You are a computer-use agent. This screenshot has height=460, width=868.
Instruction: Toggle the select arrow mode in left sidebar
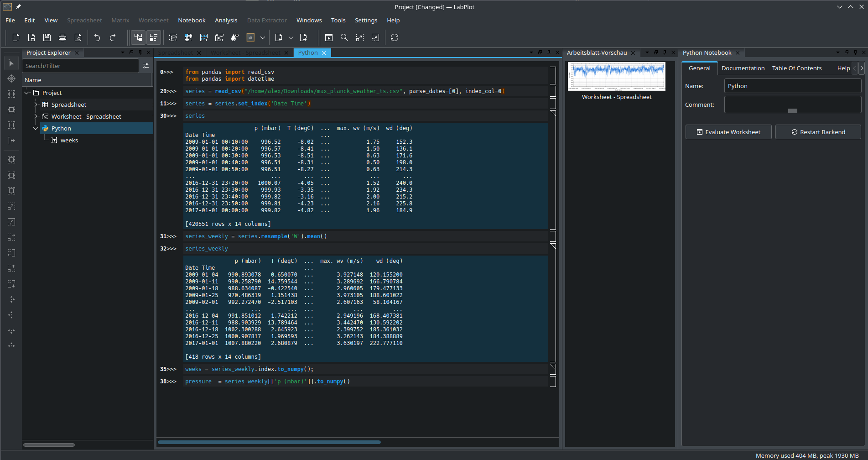(11, 63)
